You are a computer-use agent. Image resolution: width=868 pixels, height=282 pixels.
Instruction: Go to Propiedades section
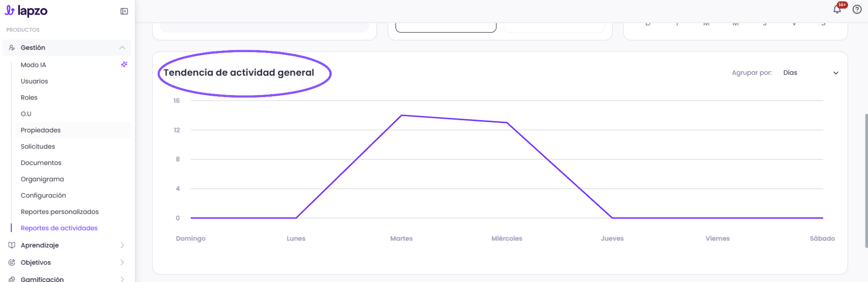coord(41,130)
